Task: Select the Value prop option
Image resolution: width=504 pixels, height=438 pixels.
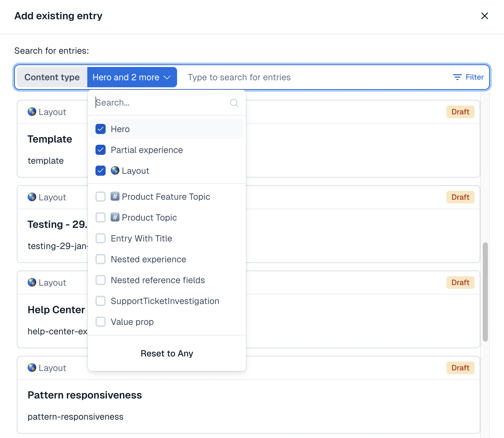Action: point(132,322)
